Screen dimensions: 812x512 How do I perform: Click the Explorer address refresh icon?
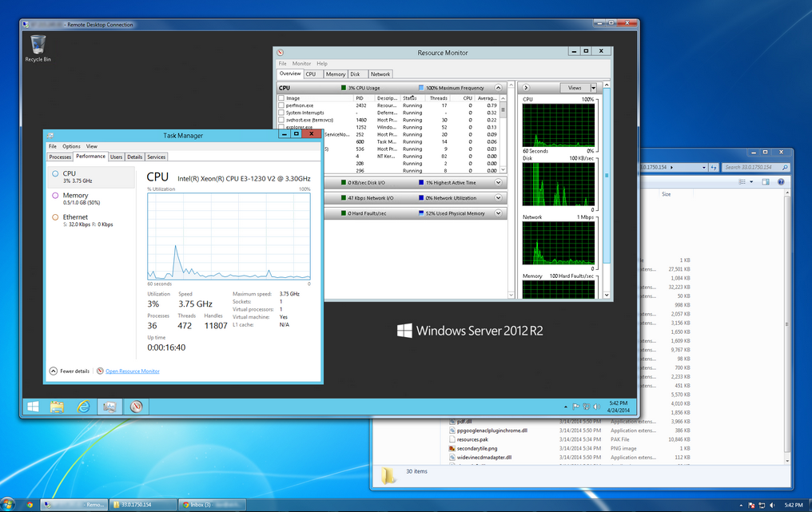[714, 167]
